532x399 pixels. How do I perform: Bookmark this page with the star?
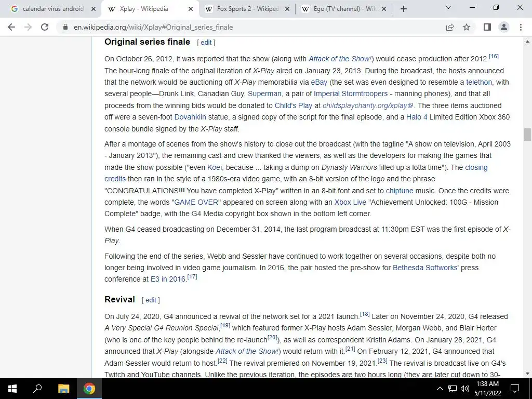pos(467,27)
